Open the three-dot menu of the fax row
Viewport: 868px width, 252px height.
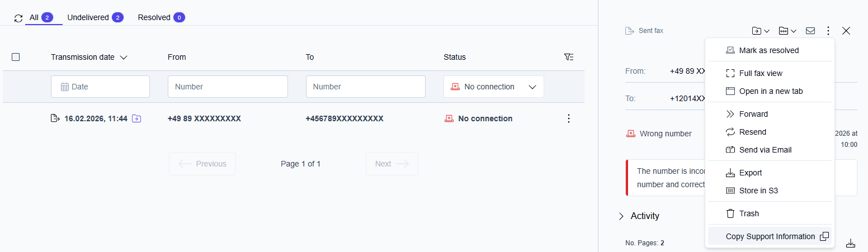(x=569, y=118)
